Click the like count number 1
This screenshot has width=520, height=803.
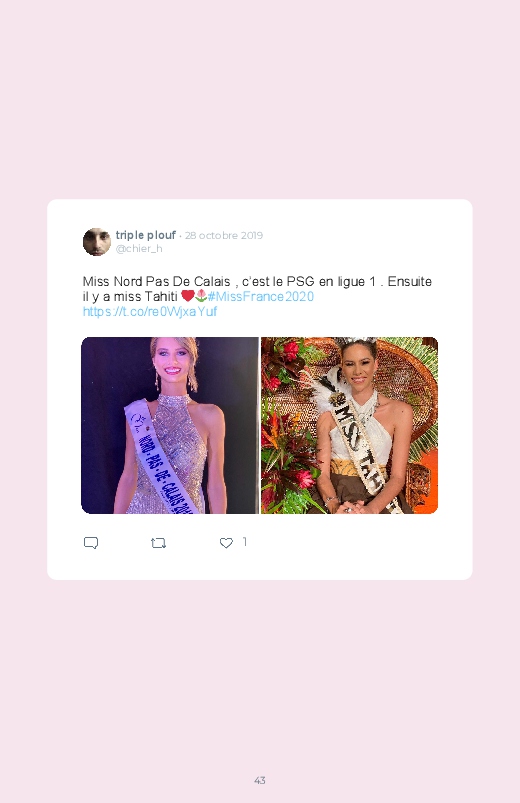[245, 541]
